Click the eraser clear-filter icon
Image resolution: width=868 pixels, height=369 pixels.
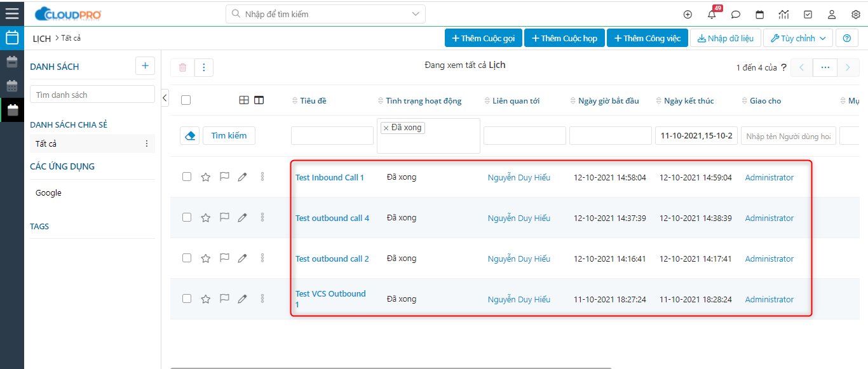[x=190, y=135]
